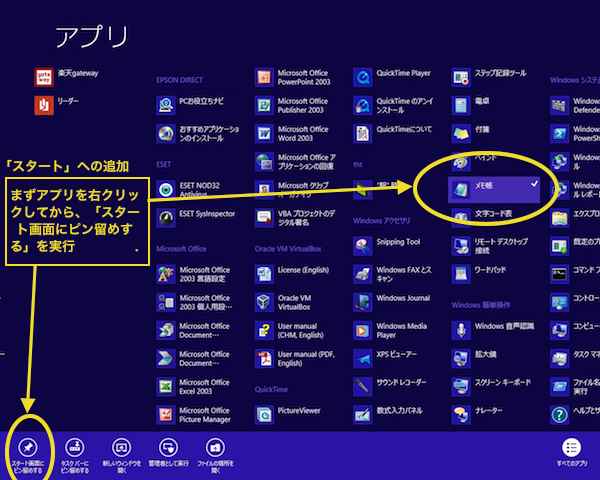Open the QuickTime uninstall icon
The image size is (600, 480).
click(x=363, y=105)
